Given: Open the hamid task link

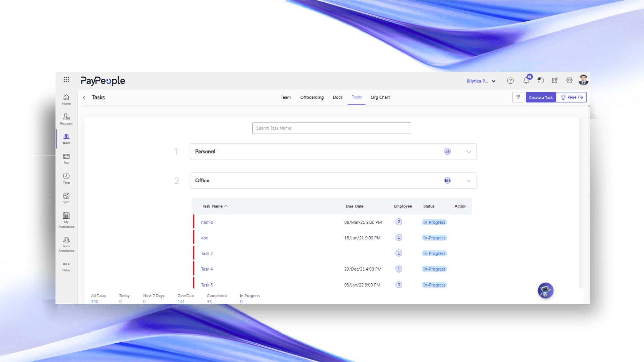Looking at the screenshot, I should (x=207, y=222).
